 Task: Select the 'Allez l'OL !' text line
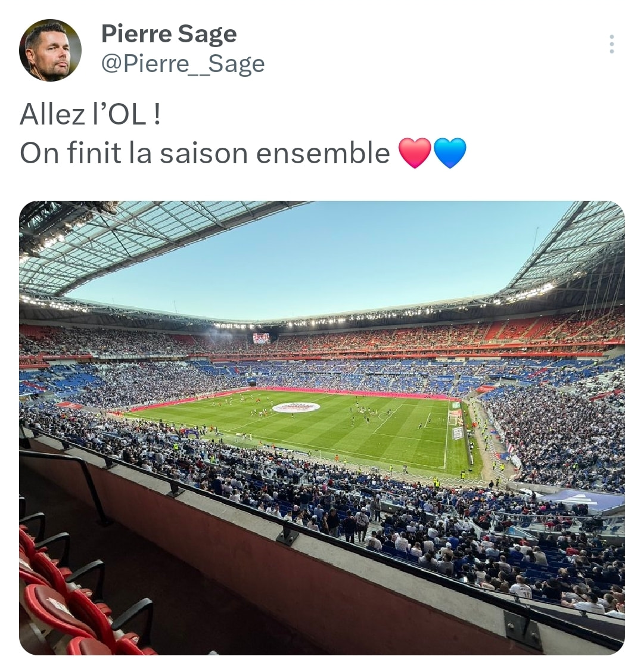click(91, 114)
